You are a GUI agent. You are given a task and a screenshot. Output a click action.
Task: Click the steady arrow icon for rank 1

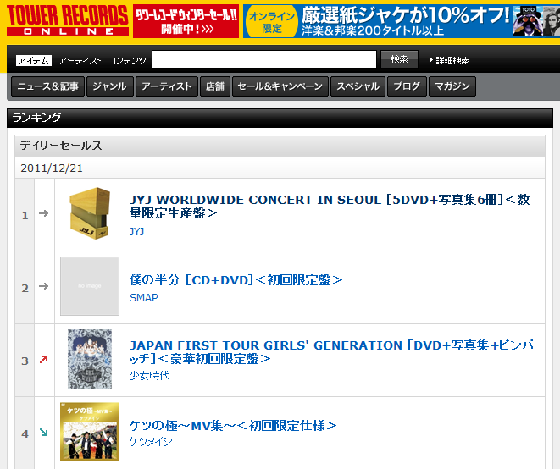coord(44,214)
